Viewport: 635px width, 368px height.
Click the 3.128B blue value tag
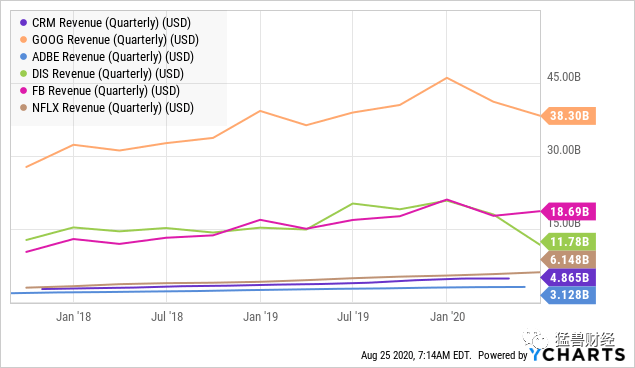click(x=569, y=294)
